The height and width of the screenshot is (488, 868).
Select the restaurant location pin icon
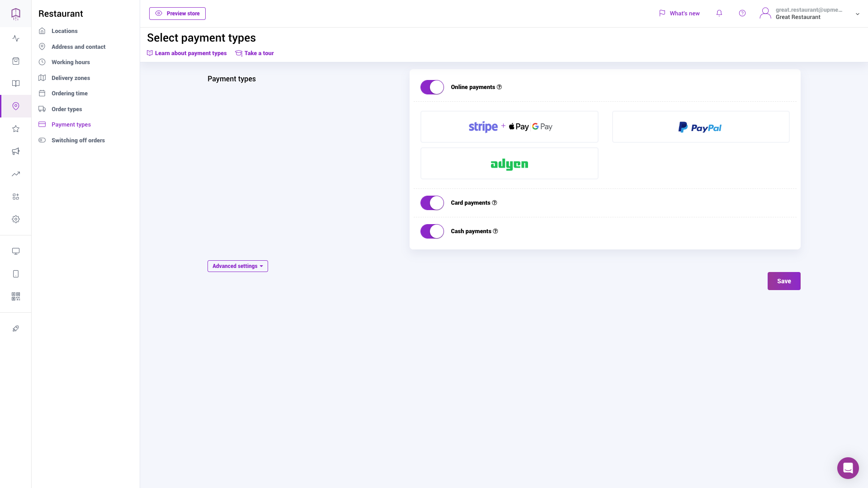pos(16,106)
